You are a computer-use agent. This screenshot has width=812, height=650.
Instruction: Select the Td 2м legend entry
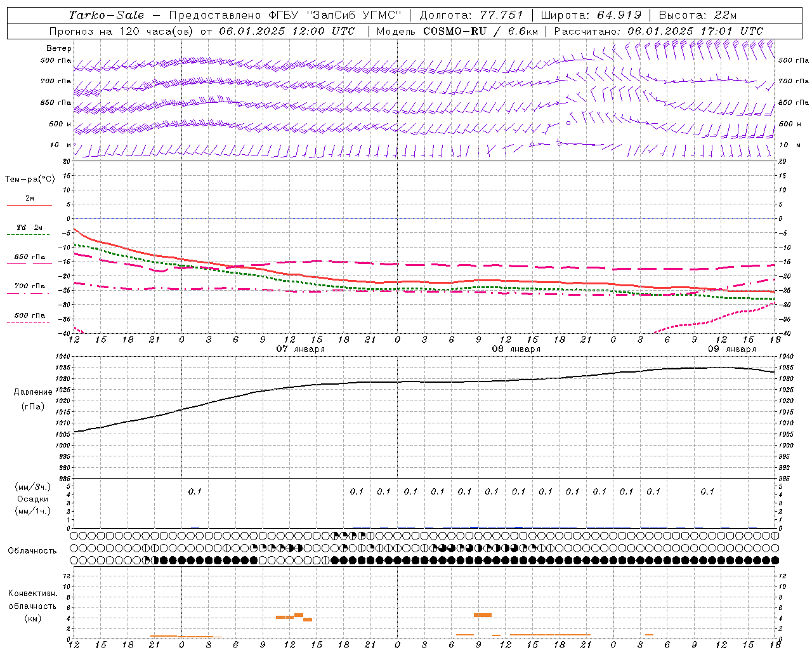pos(29,227)
